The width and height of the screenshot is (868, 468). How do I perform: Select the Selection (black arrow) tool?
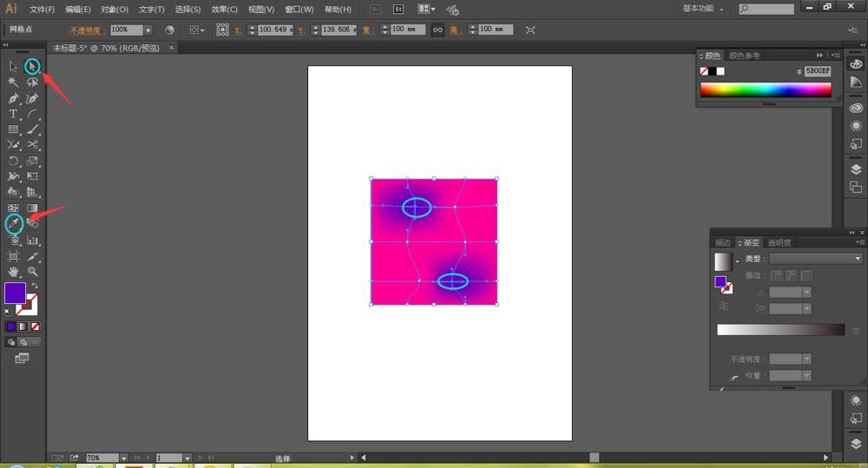pyautogui.click(x=13, y=67)
